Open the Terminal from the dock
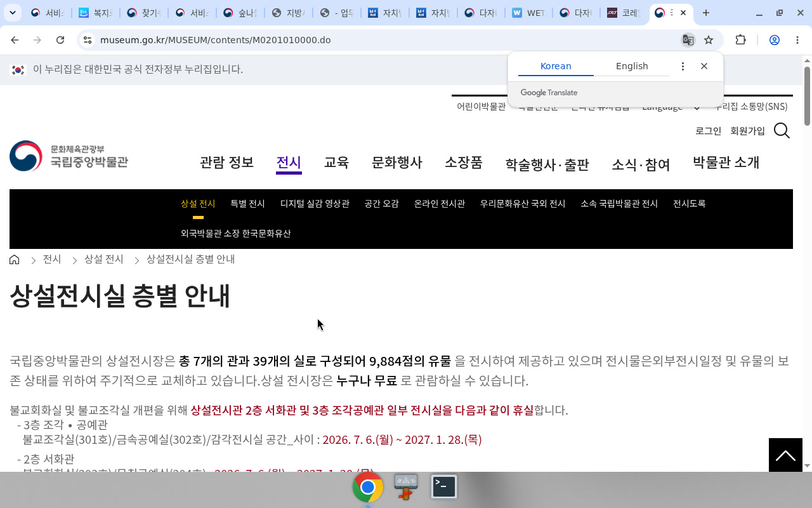 tap(444, 487)
